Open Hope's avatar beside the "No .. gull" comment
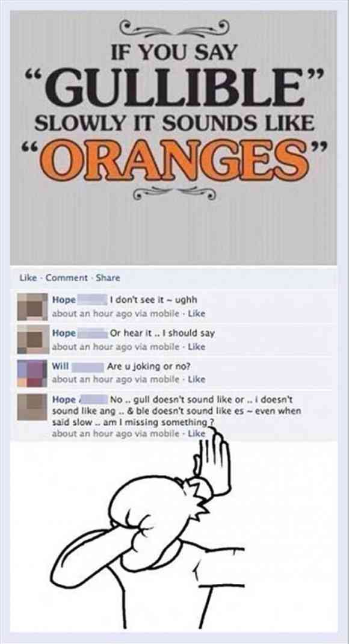The width and height of the screenshot is (349, 644). [x=32, y=406]
